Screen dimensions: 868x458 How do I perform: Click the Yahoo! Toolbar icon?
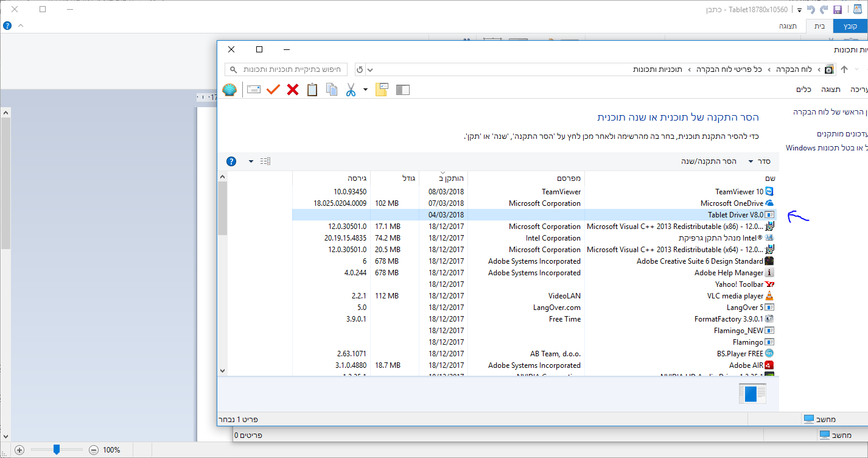[769, 284]
